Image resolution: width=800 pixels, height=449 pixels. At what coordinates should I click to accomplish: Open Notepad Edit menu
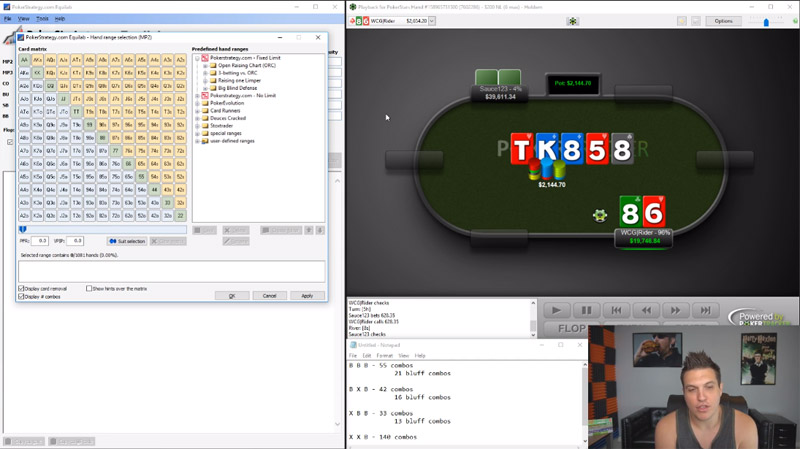point(367,356)
